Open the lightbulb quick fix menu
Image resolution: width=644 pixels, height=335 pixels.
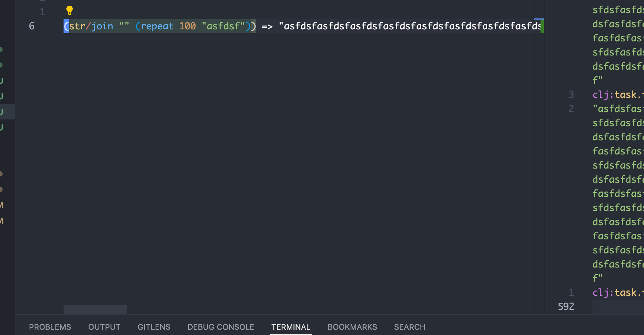[x=69, y=11]
